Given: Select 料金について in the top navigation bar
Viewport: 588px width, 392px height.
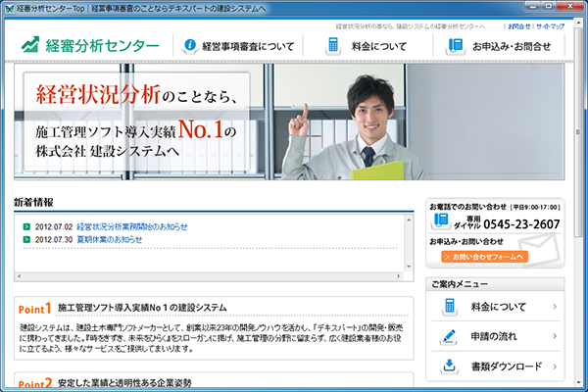Looking at the screenshot, I should coord(379,46).
